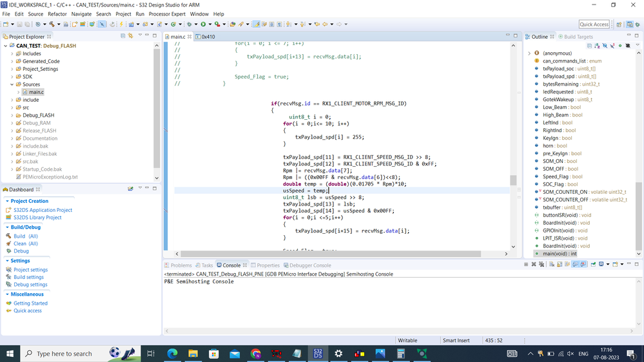The height and width of the screenshot is (362, 644).
Task: Open the Processor Expert menu
Action: (167, 14)
